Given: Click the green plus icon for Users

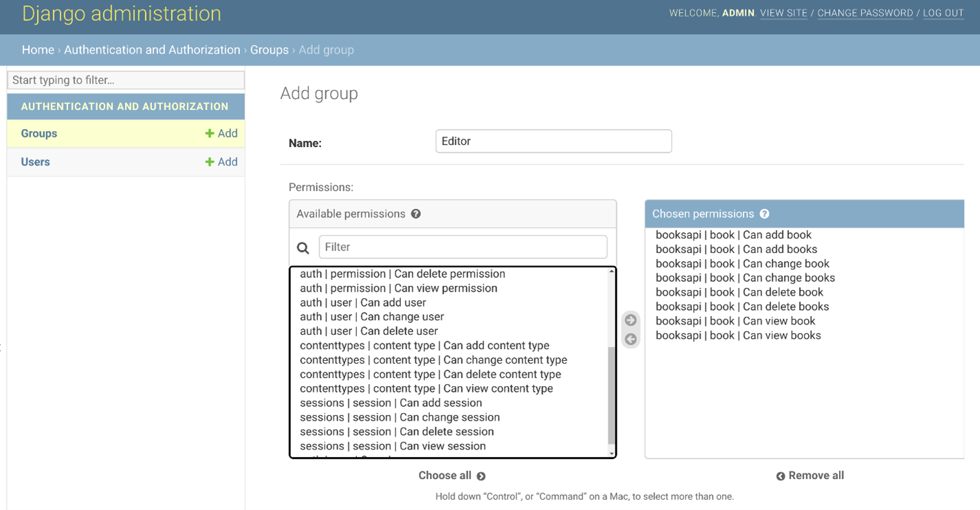Looking at the screenshot, I should (210, 162).
